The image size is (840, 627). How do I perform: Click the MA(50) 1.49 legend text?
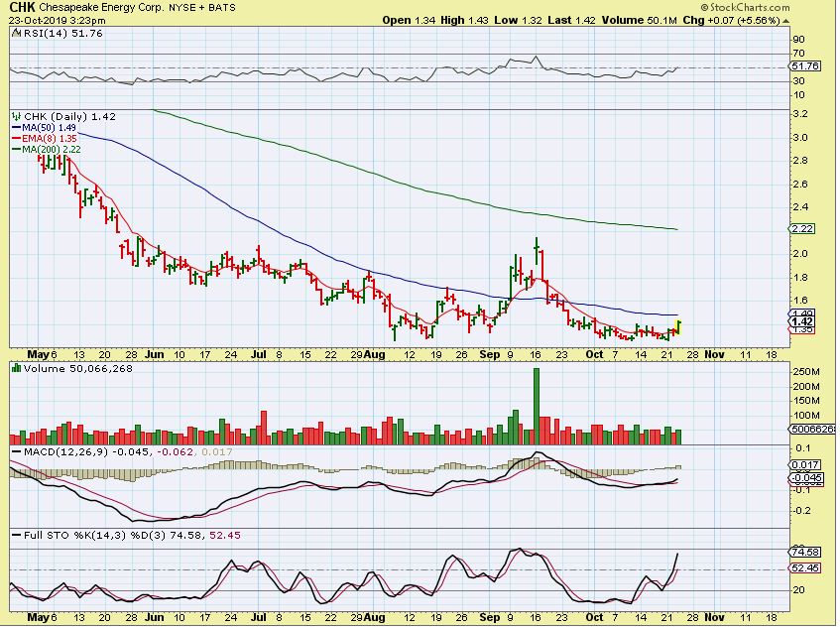[50, 128]
